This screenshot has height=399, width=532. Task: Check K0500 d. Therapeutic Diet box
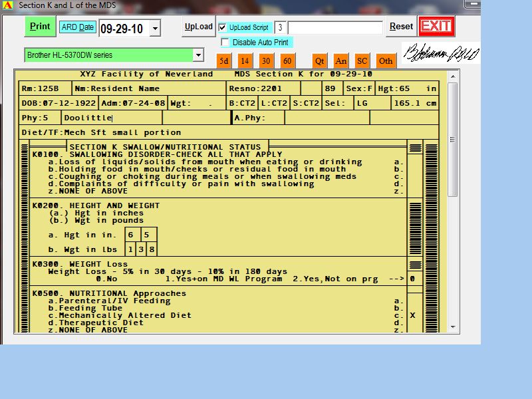point(414,323)
